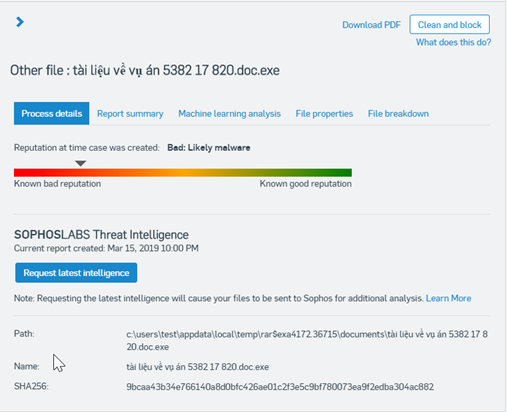Image resolution: width=507 pixels, height=412 pixels.
Task: Open the 'What does this do?' link
Action: 453,42
